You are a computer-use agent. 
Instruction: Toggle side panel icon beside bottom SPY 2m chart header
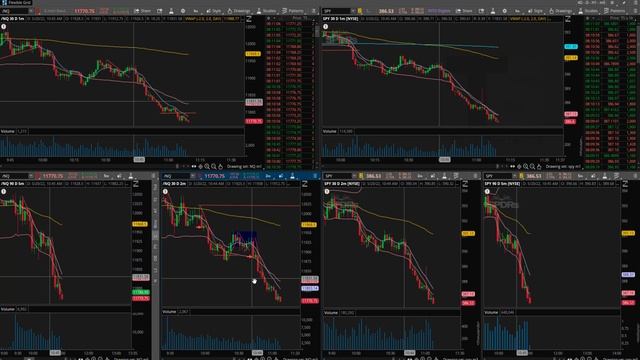click(465, 184)
